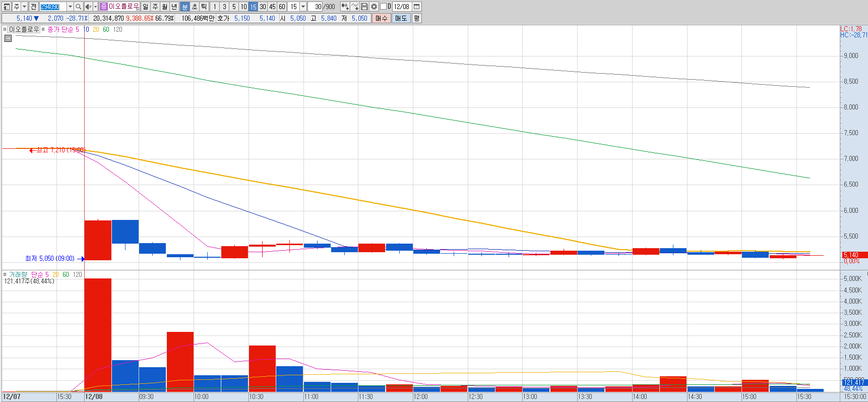This screenshot has height=402, width=868.
Task: Open chart settings gear icon
Action: point(374,7)
